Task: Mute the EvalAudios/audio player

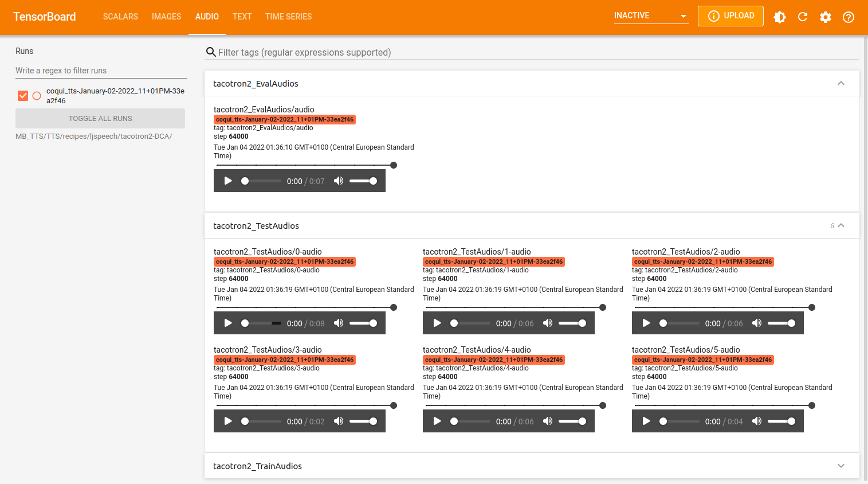Action: 339,181
